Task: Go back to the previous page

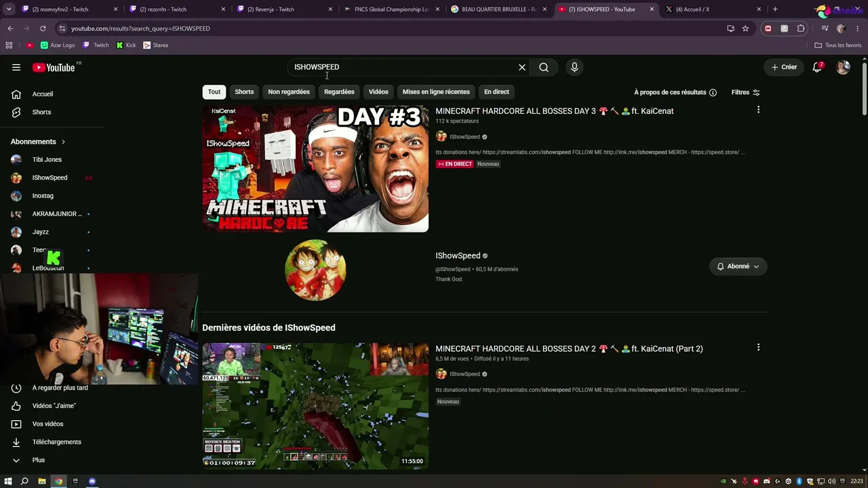Action: coord(10,28)
